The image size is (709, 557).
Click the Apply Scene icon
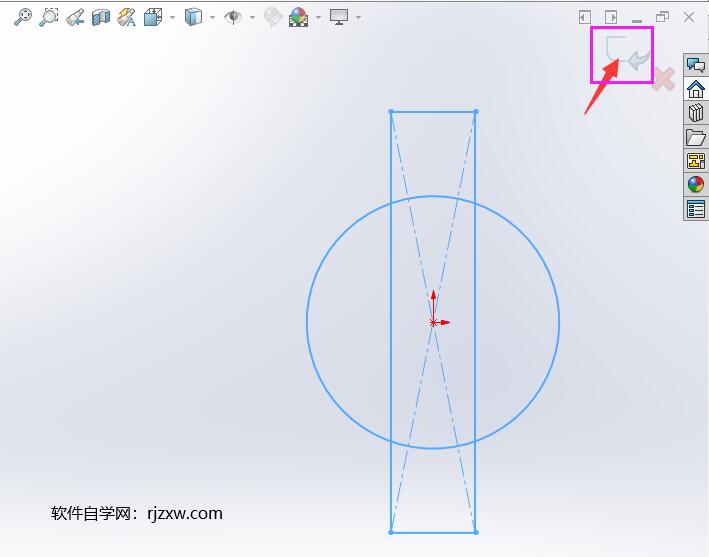tap(298, 18)
